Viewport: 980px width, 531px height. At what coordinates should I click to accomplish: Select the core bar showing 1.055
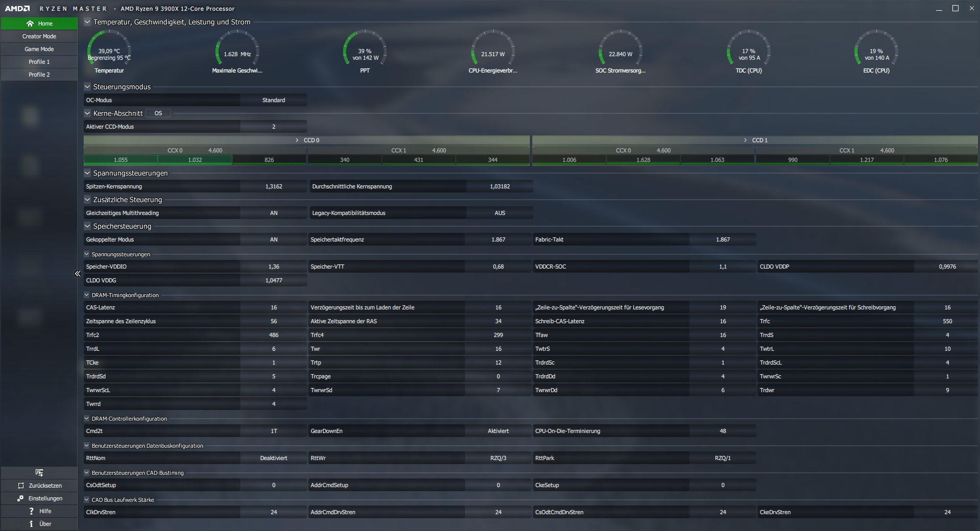pyautogui.click(x=121, y=160)
